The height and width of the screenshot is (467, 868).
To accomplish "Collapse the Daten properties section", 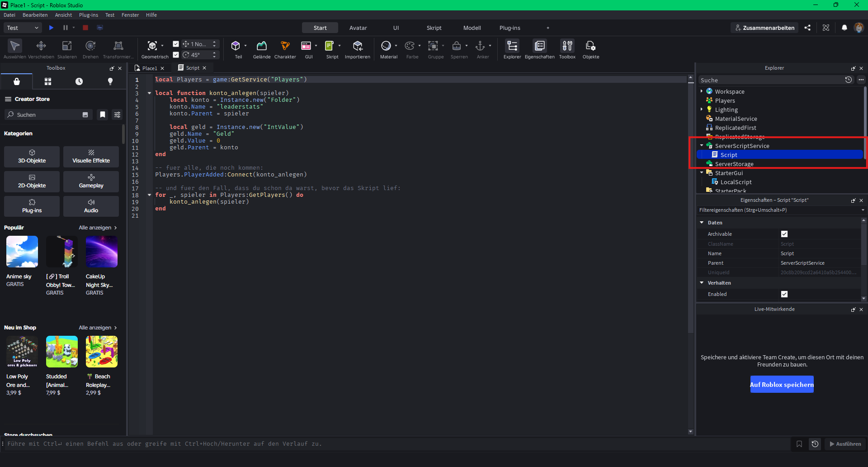I will pyautogui.click(x=702, y=223).
